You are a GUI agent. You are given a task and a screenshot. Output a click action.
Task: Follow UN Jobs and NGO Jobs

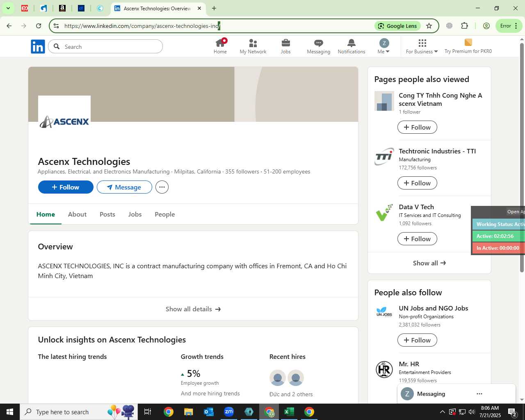tap(417, 340)
